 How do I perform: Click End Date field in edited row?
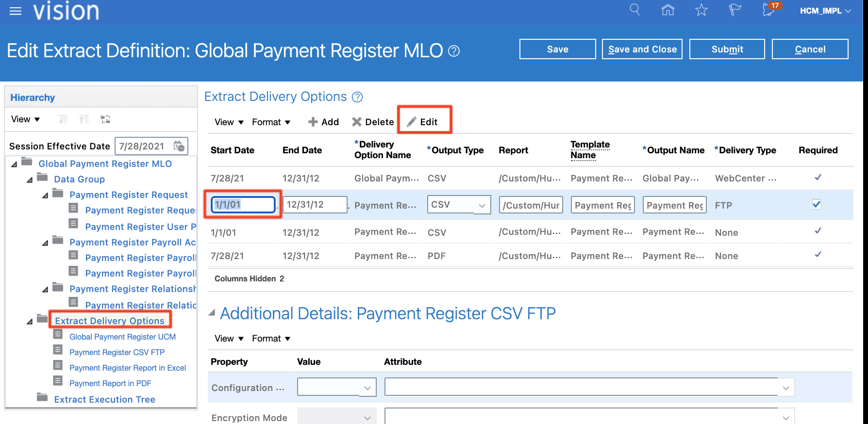click(x=315, y=204)
